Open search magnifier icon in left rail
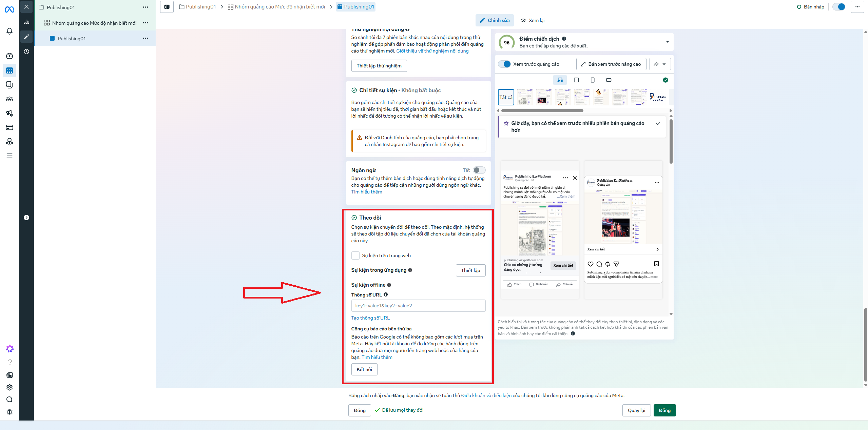The image size is (868, 430). (10, 400)
